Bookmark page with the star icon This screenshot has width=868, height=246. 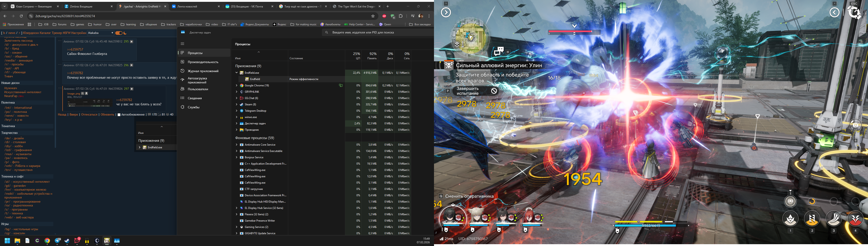tap(373, 16)
